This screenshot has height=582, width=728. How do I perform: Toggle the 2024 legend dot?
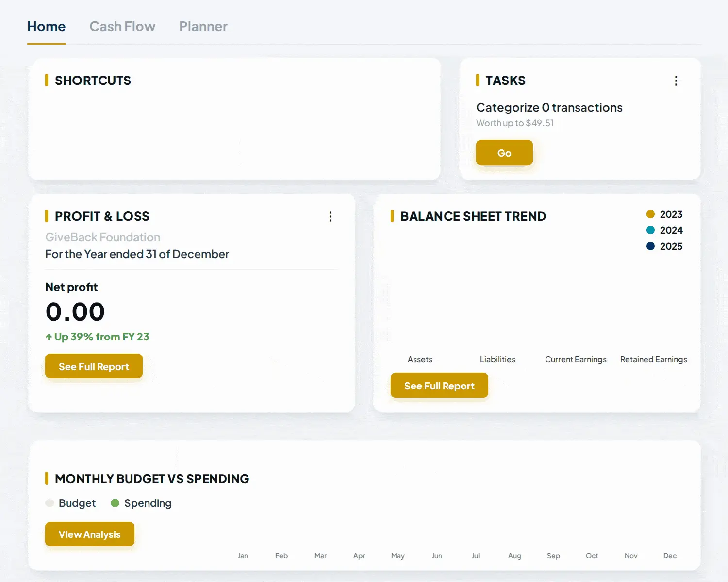coord(651,230)
